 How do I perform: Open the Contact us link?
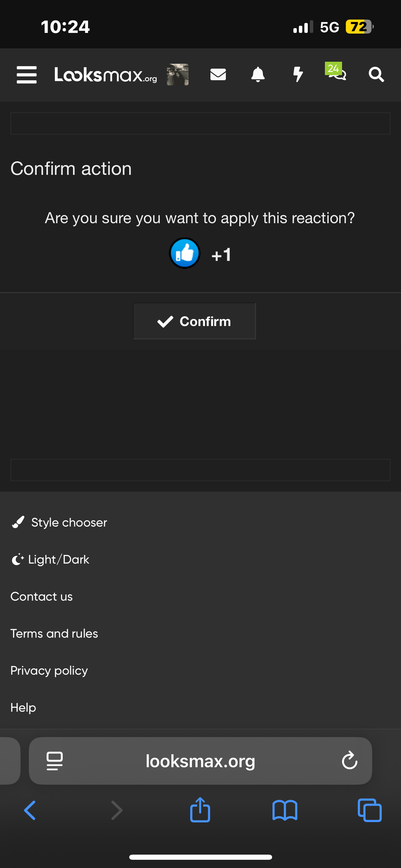coord(41,596)
